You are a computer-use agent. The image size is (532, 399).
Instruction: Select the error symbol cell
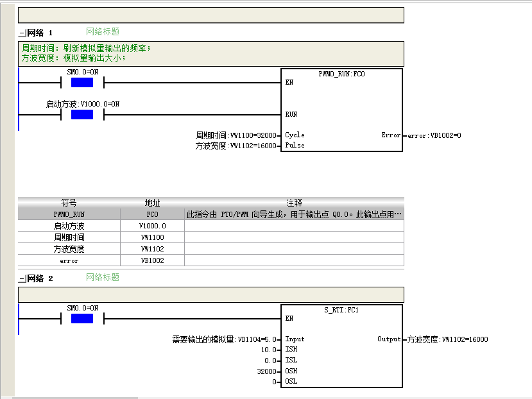(x=69, y=260)
